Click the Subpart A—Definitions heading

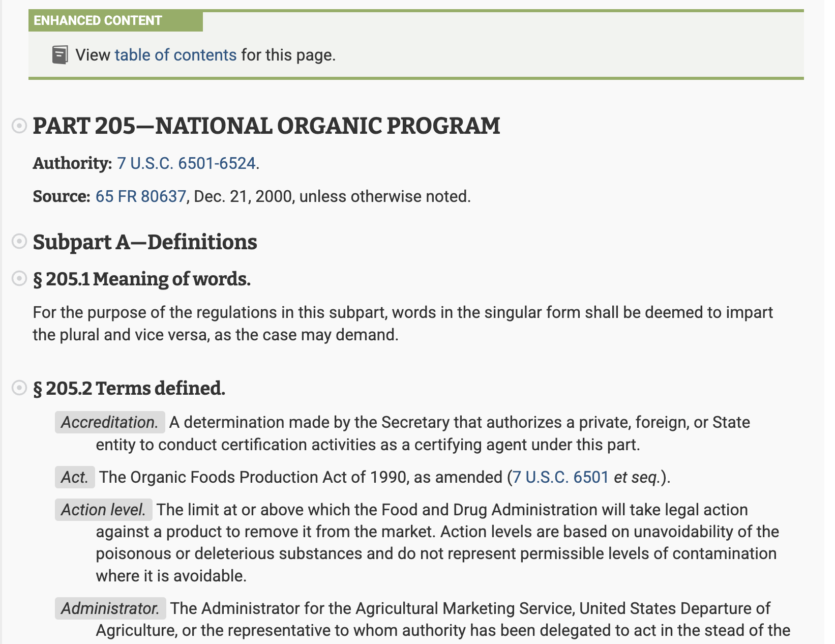coord(145,242)
